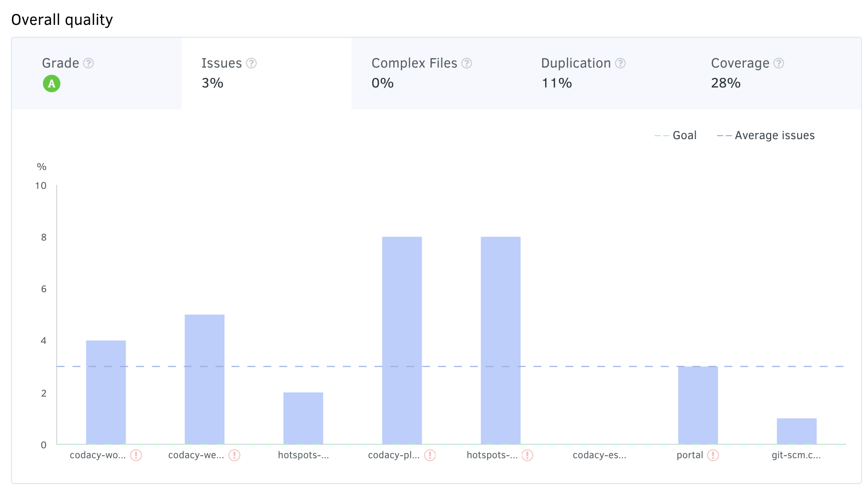
Task: Click the help icon beside Complex Files
Action: pyautogui.click(x=466, y=63)
